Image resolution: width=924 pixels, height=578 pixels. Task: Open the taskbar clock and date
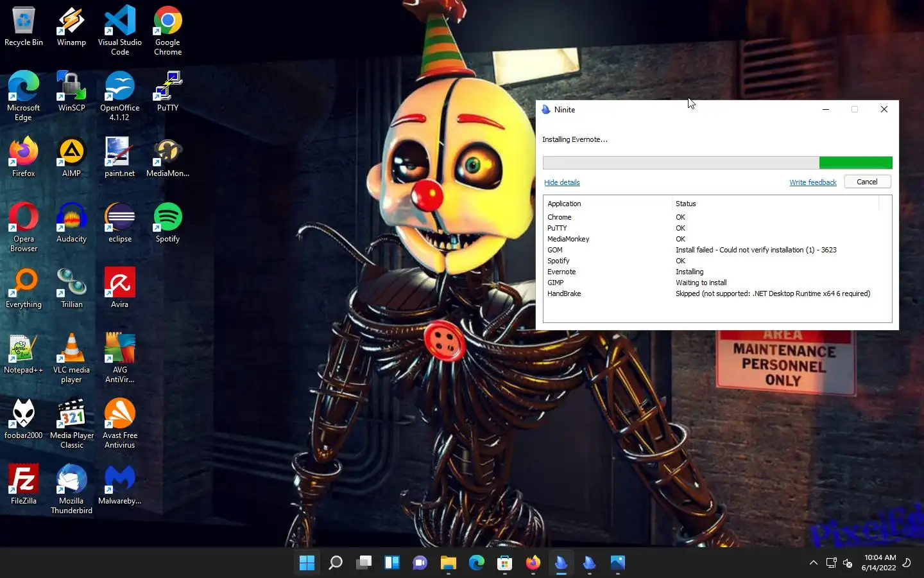tap(879, 563)
